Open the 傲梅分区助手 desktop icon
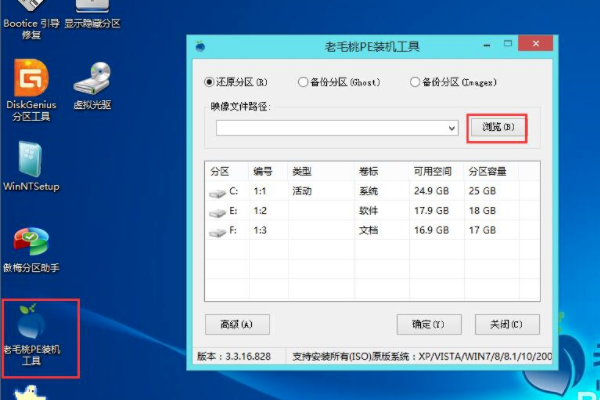 [x=31, y=250]
